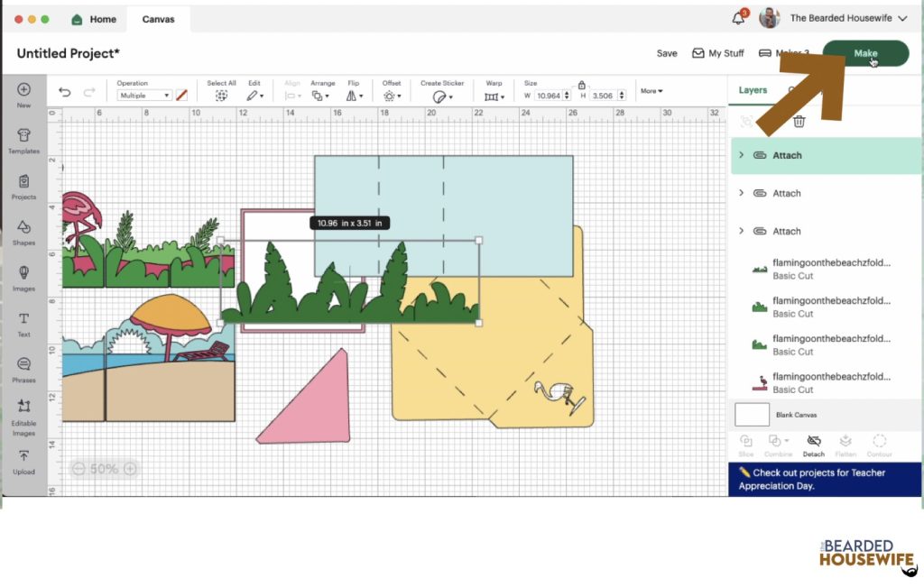Open notifications bell
Screen dimensions: 924x587
738,18
